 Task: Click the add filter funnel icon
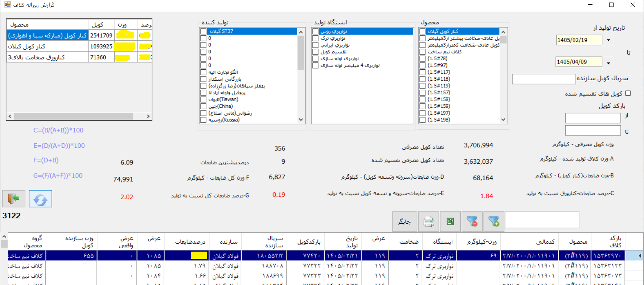click(494, 221)
